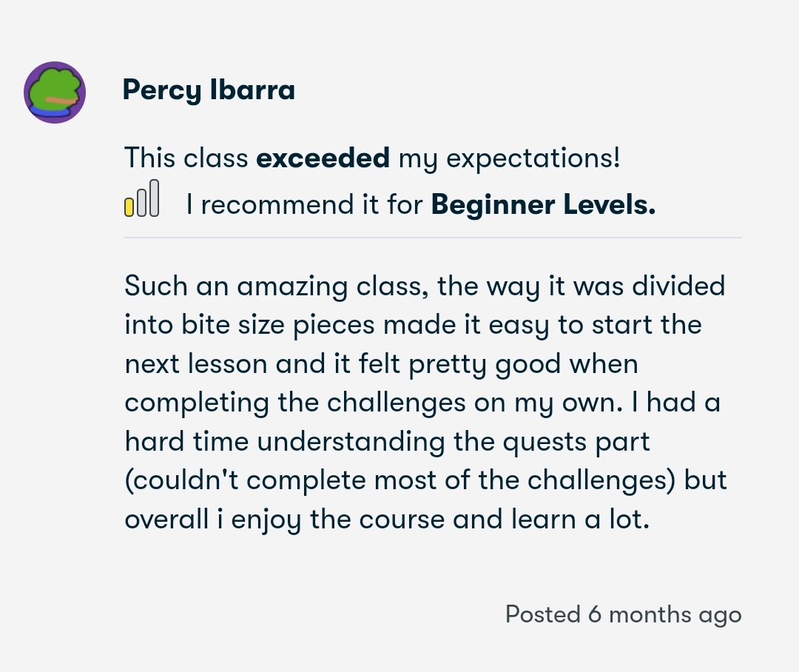The height and width of the screenshot is (672, 799).
Task: Click Percy Ibarra's frog avatar
Action: click(55, 93)
